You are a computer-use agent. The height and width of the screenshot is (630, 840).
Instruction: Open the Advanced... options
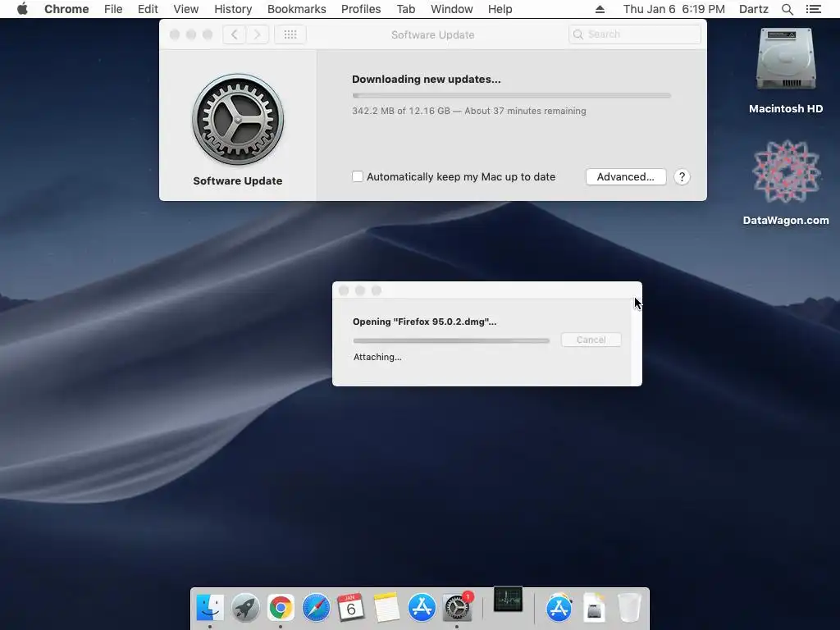[x=626, y=177]
